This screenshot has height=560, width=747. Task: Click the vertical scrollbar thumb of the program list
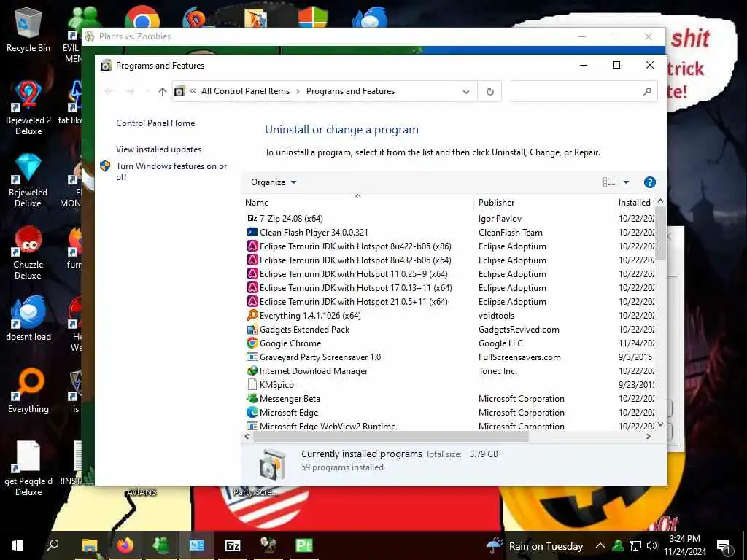pos(660,234)
